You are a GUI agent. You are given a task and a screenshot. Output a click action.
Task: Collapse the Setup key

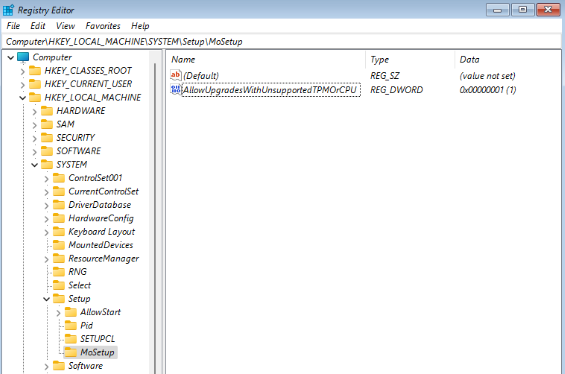click(46, 299)
